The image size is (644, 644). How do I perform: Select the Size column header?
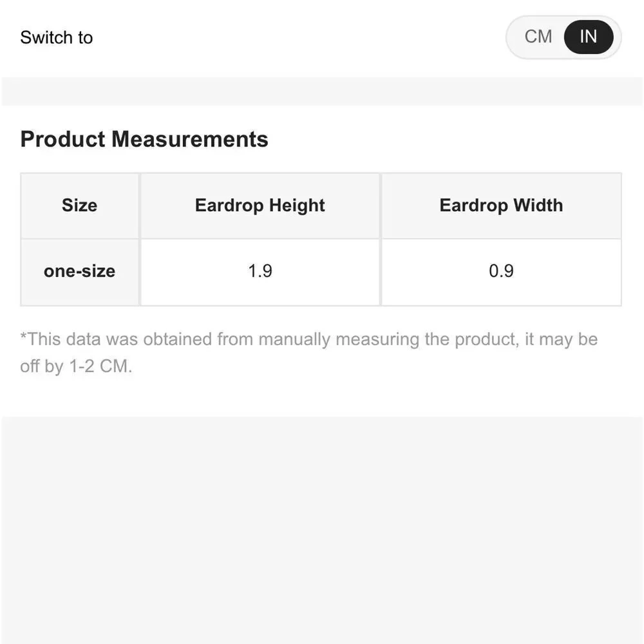point(80,205)
